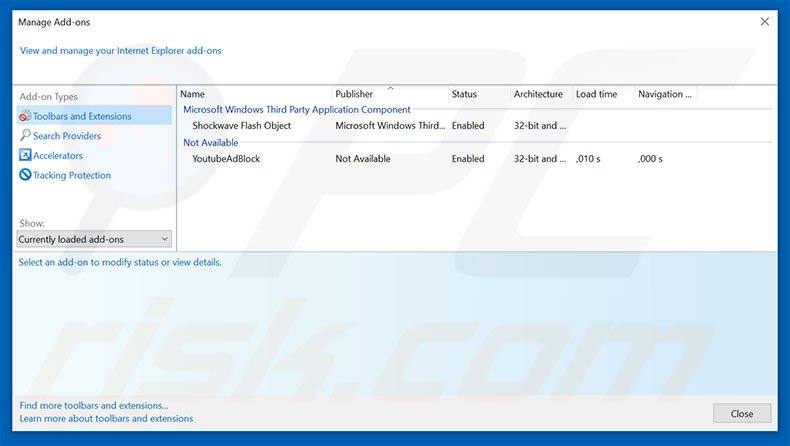This screenshot has height=446, width=790.
Task: Open the Currently loaded add-ons dropdown
Action: pos(94,240)
